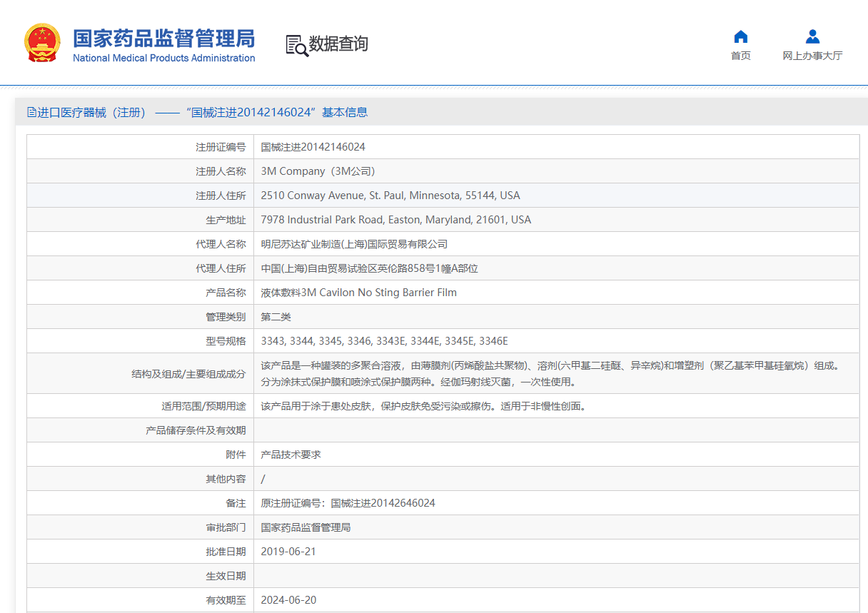The height and width of the screenshot is (613, 868).
Task: Select the 结构及组成 description paragraph
Action: click(552, 373)
